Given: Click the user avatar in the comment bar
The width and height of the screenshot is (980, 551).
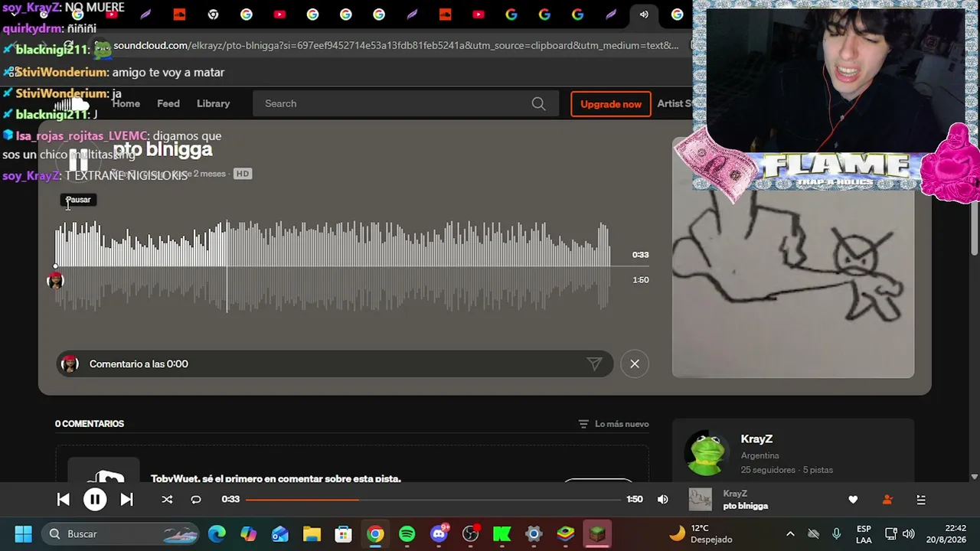Looking at the screenshot, I should pos(70,364).
